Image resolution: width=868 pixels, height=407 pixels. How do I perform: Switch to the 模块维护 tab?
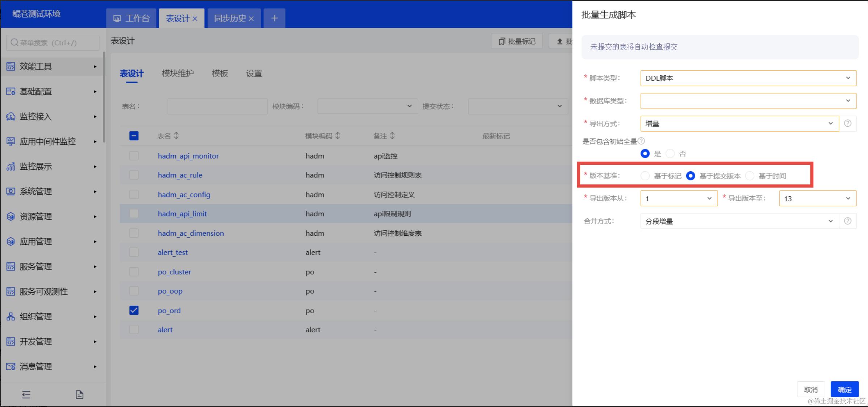point(178,74)
